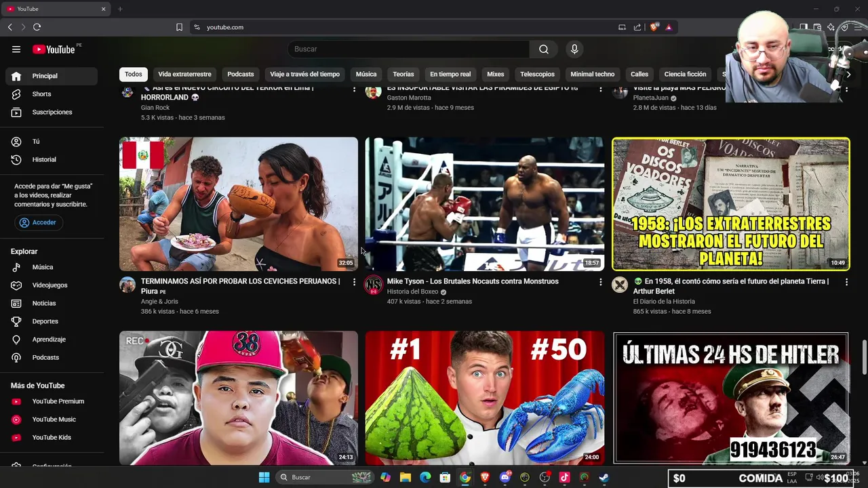Open the Historia del Boxeo channel link

412,292
